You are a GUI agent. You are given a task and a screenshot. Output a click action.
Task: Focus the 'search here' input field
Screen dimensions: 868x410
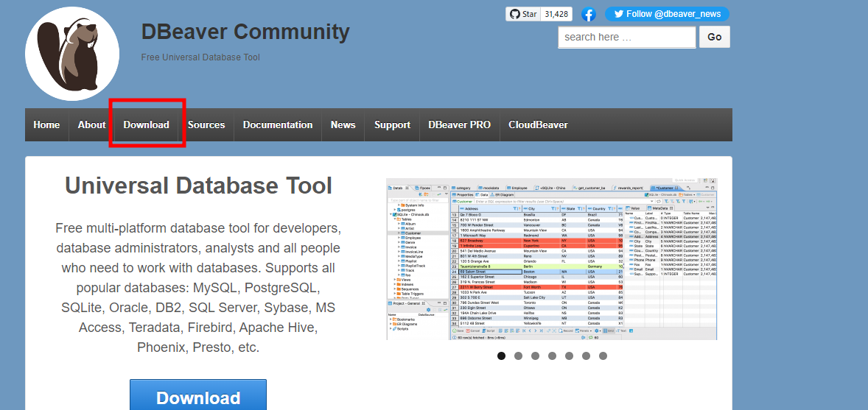click(x=626, y=37)
